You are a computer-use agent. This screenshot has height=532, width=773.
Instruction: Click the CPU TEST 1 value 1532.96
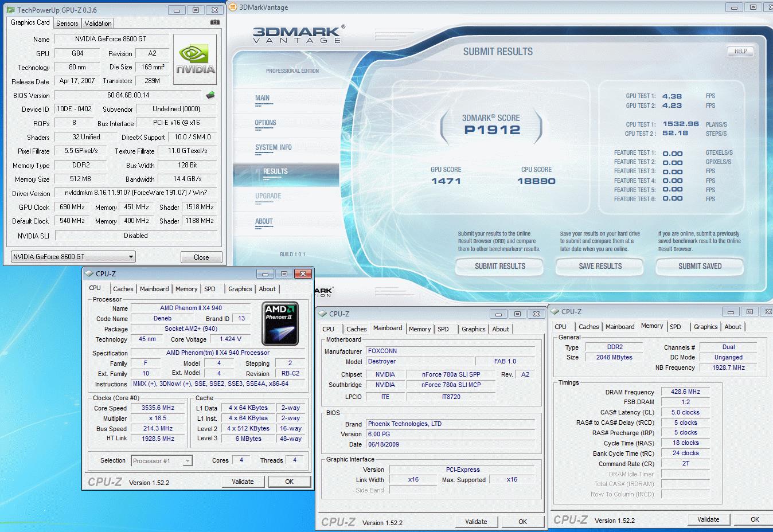pyautogui.click(x=681, y=124)
